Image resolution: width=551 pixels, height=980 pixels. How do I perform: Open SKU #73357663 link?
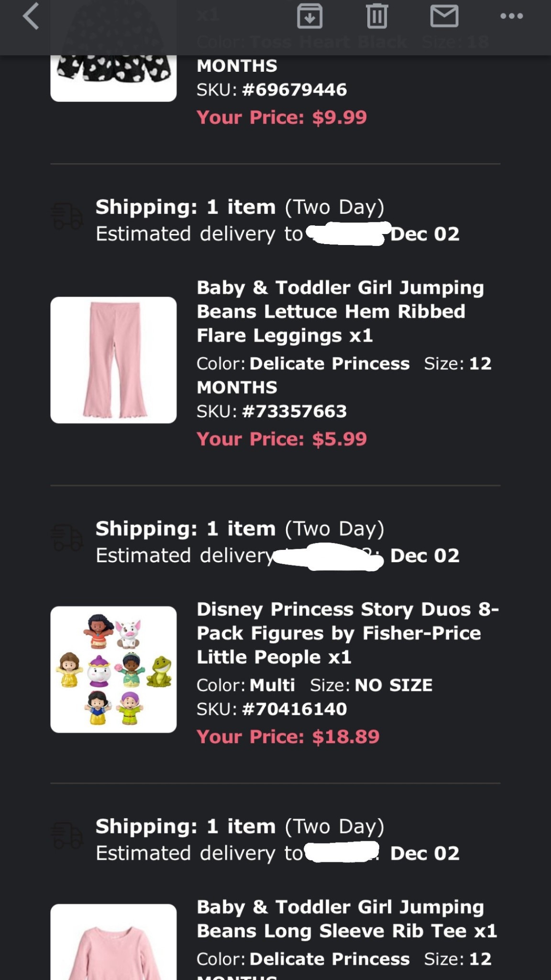273,411
